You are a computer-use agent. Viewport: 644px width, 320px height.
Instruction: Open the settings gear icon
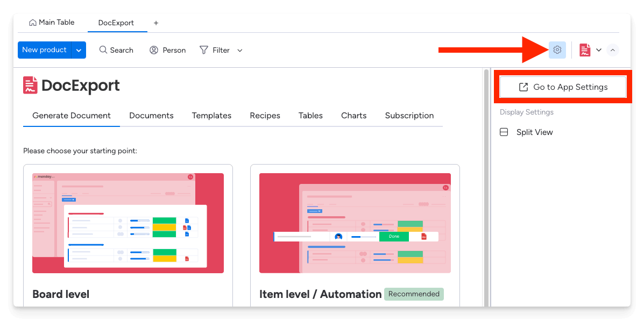point(557,50)
